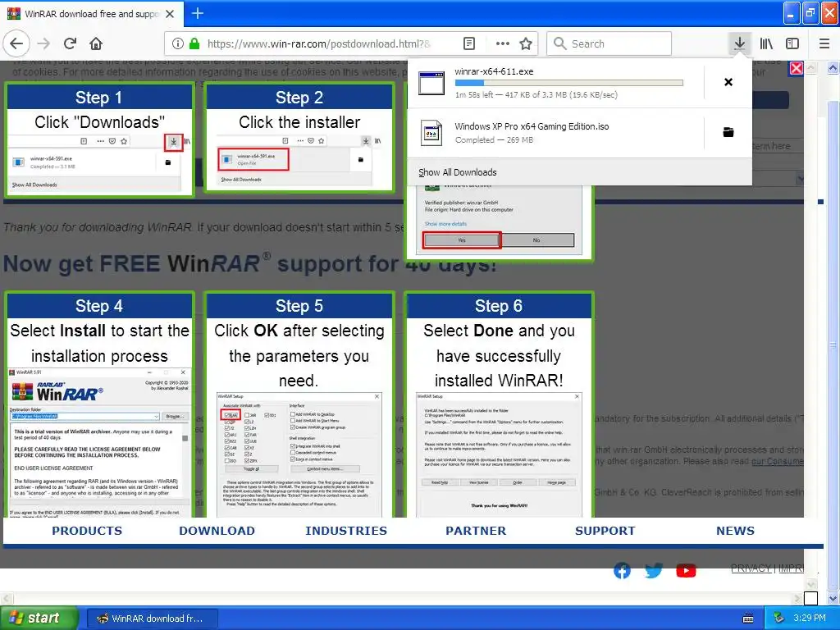Open the Windows start button

[39, 618]
